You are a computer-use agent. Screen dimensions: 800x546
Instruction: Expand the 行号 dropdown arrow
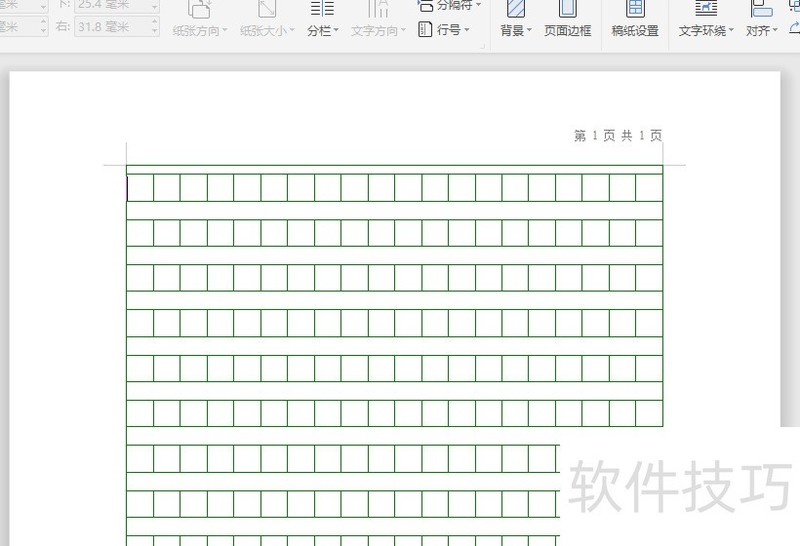(x=467, y=30)
